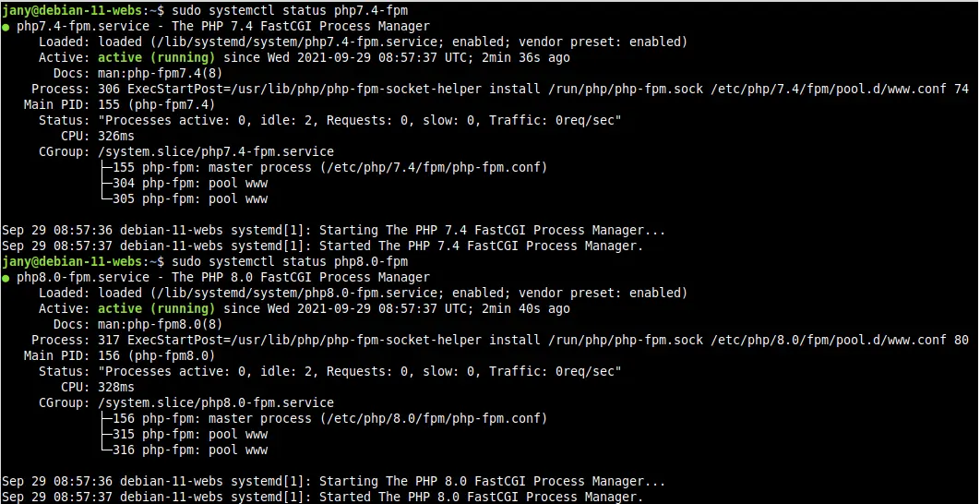980x504 pixels.
Task: Click the 'sudo systemctl status php7.4-fpm' command
Action: tap(290, 11)
